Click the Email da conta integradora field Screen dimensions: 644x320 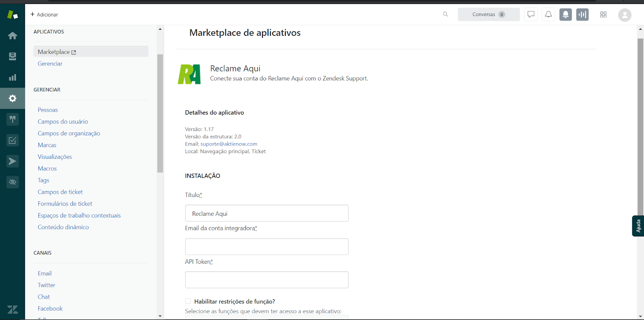pyautogui.click(x=266, y=246)
